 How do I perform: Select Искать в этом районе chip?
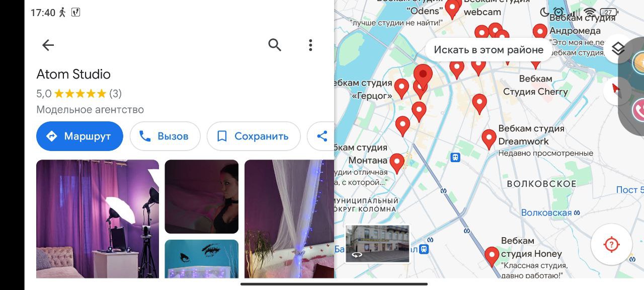489,50
